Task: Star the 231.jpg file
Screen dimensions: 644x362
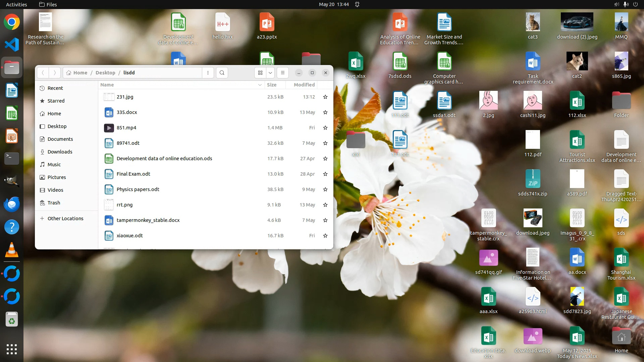Action: point(325,97)
